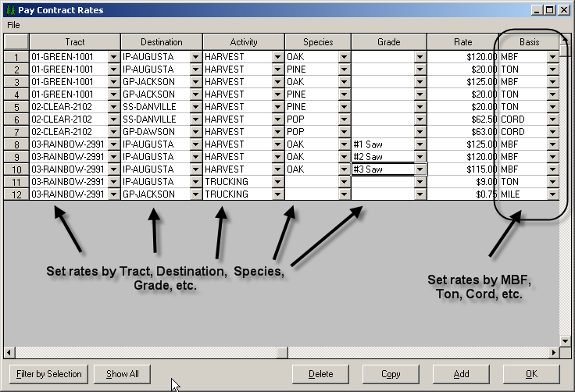Expand Activity dropdown in row 11

(x=277, y=181)
